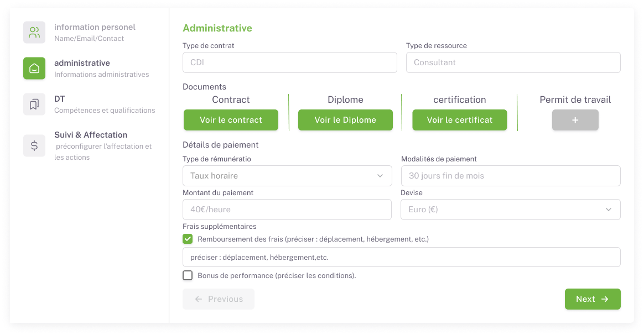Go to the DT Compétences et qualifications step

(105, 104)
